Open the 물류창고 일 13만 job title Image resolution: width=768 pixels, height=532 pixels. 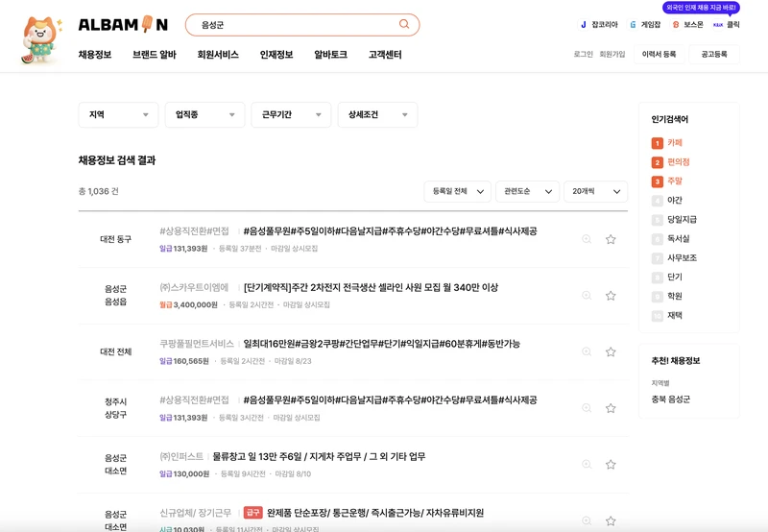click(319, 456)
